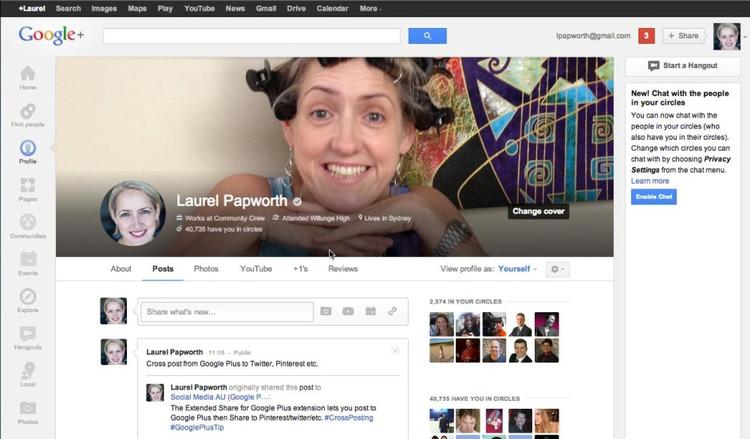Open profile settings gear dropdown
Image resolution: width=750 pixels, height=439 pixels.
tap(557, 269)
